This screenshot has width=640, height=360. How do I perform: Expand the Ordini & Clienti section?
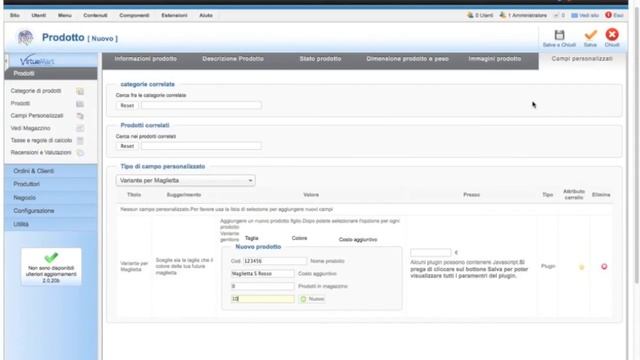51,171
